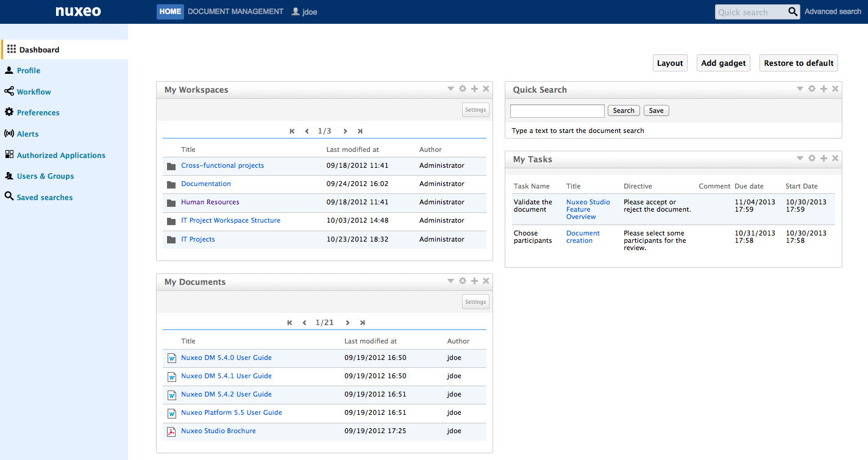Viewport: 868px width, 460px height.
Task: Remove the Quick Search gadget
Action: [835, 89]
